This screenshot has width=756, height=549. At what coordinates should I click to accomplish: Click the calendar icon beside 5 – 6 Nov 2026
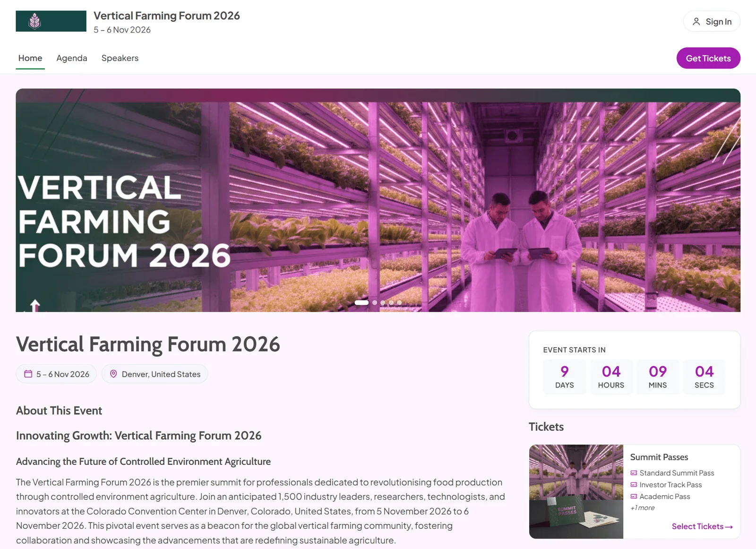pyautogui.click(x=28, y=374)
